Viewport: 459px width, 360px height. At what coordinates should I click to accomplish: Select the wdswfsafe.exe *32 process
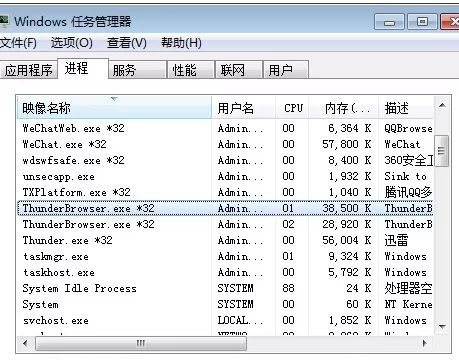pyautogui.click(x=225, y=160)
